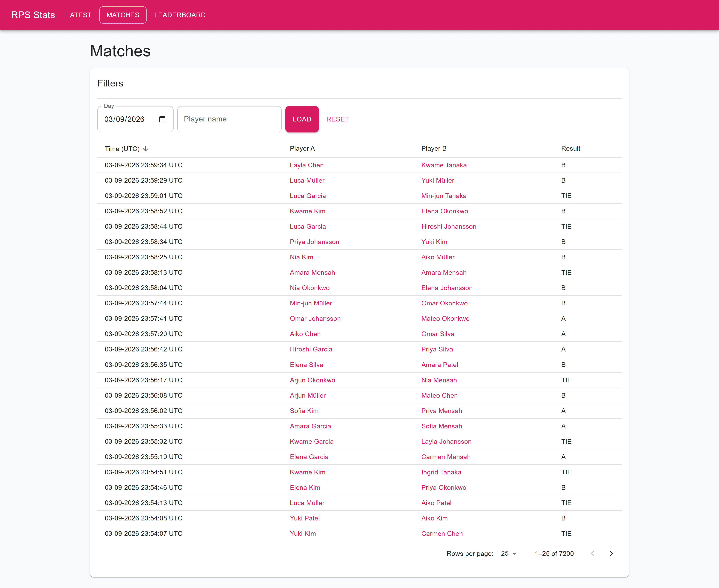Open Omar Johansson player link
Image resolution: width=719 pixels, height=588 pixels.
[x=315, y=319]
